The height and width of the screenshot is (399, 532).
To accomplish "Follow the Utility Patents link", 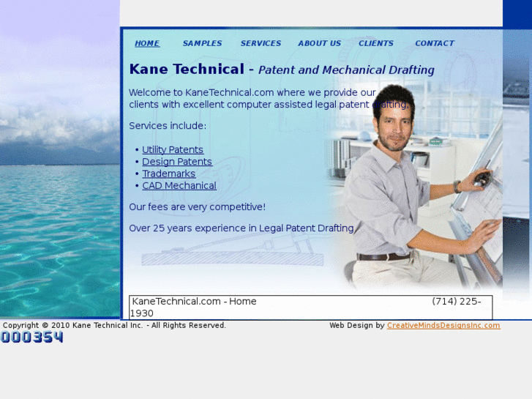I will pyautogui.click(x=173, y=150).
